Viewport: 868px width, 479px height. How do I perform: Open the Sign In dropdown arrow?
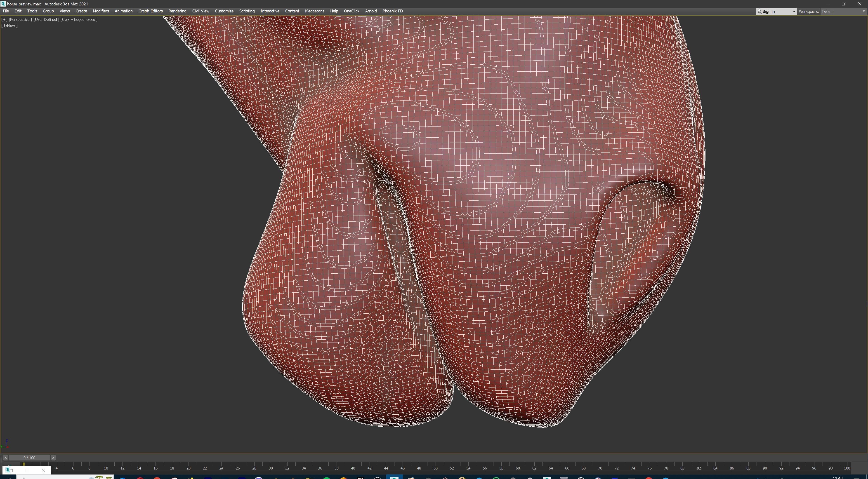pyautogui.click(x=794, y=12)
